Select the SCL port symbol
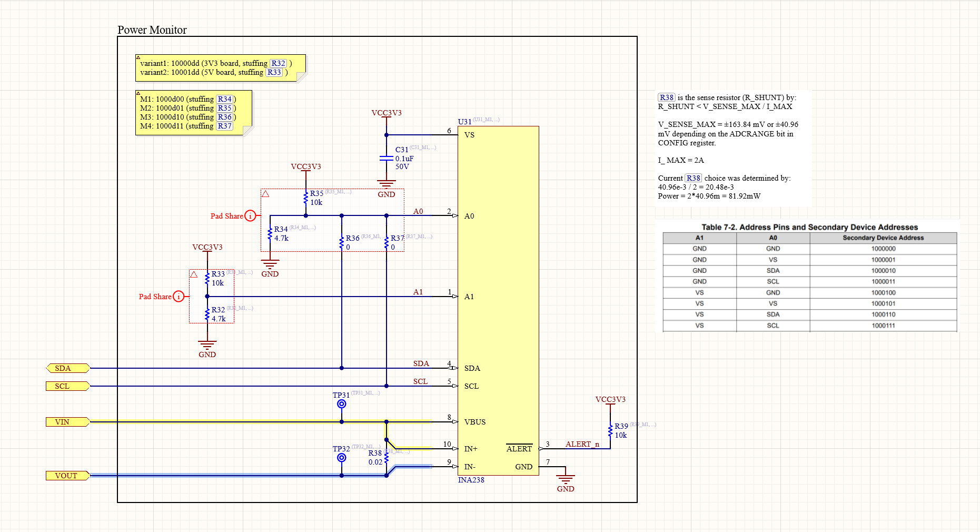The width and height of the screenshot is (980, 532). click(68, 386)
